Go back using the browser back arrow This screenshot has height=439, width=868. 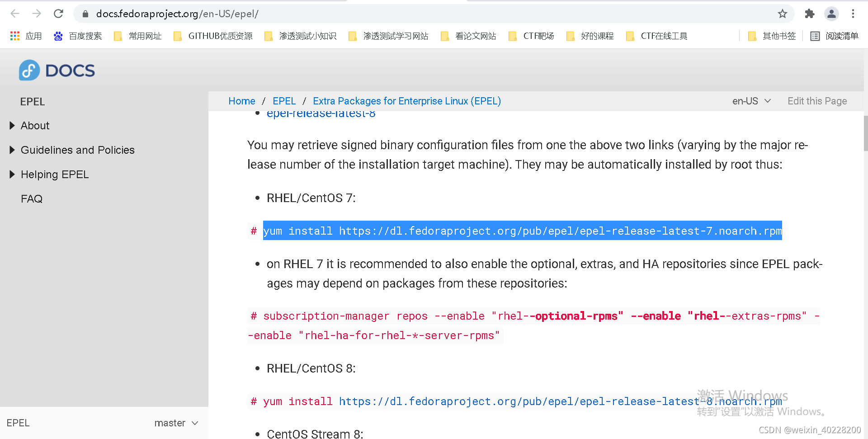click(x=15, y=14)
